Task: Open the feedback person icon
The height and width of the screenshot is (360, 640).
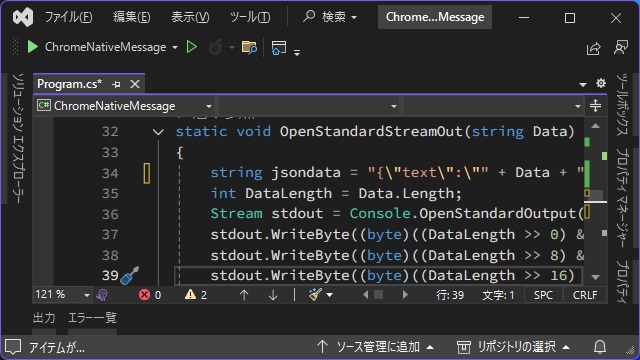Action: 621,47
